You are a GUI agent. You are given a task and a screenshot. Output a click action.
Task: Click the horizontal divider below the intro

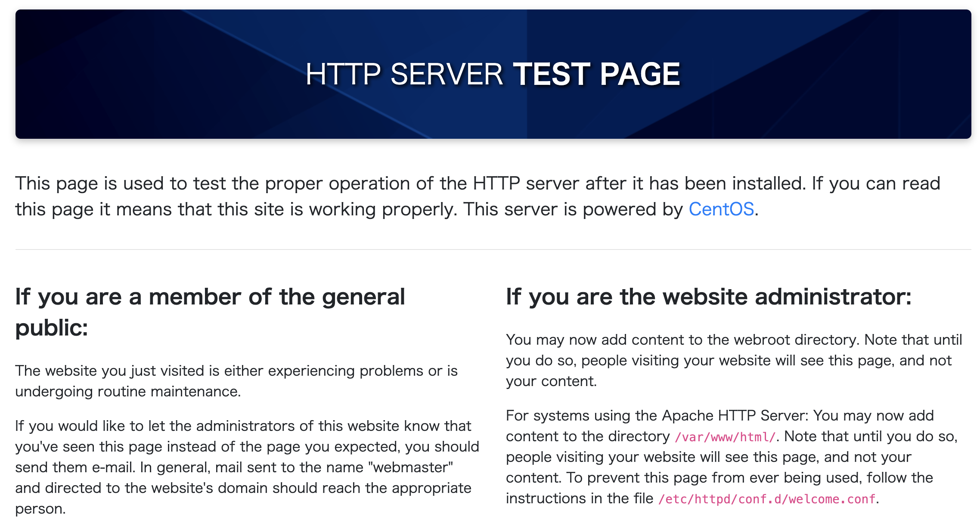coord(493,249)
